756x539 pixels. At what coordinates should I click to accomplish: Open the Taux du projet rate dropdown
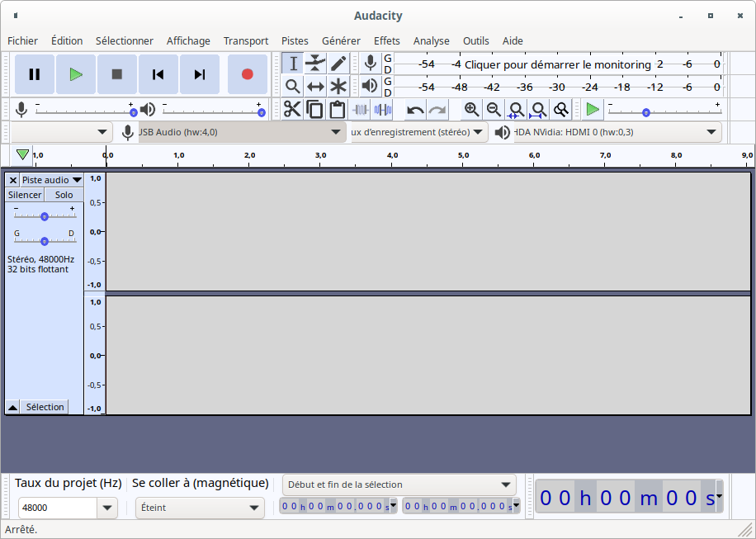coord(107,508)
